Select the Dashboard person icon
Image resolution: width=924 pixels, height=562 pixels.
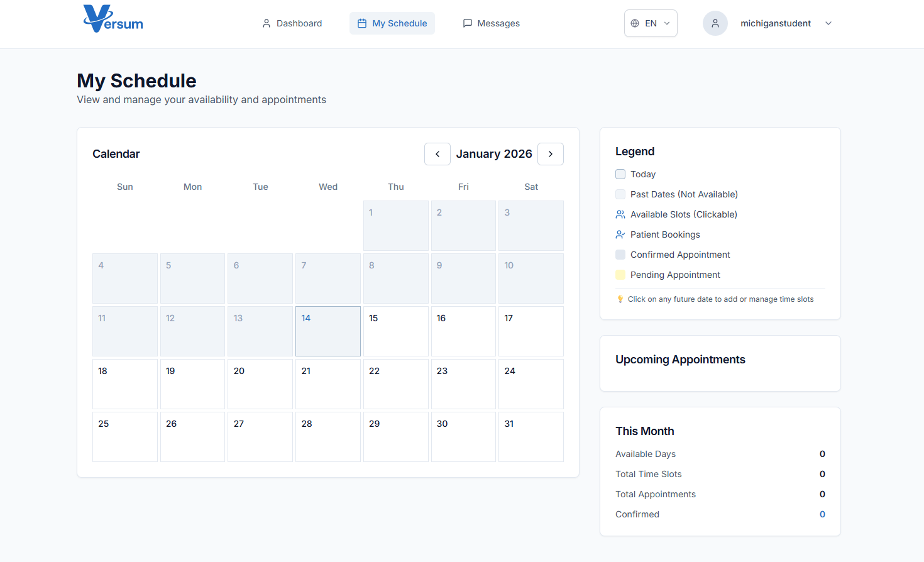267,23
